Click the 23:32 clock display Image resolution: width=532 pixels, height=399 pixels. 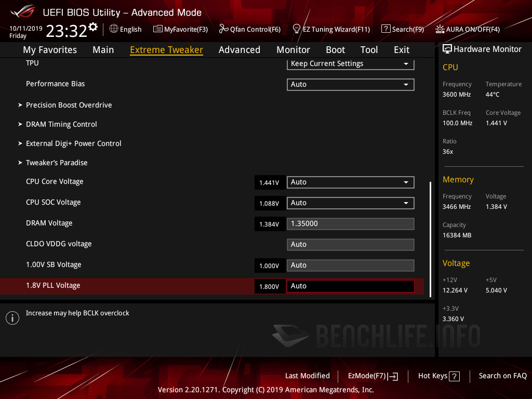(x=66, y=31)
